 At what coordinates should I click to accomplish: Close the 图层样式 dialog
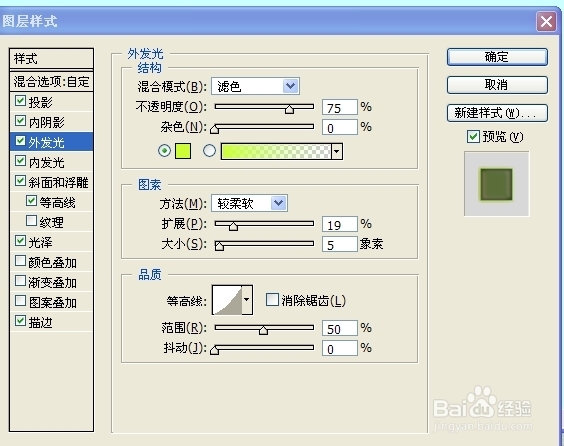point(546,22)
